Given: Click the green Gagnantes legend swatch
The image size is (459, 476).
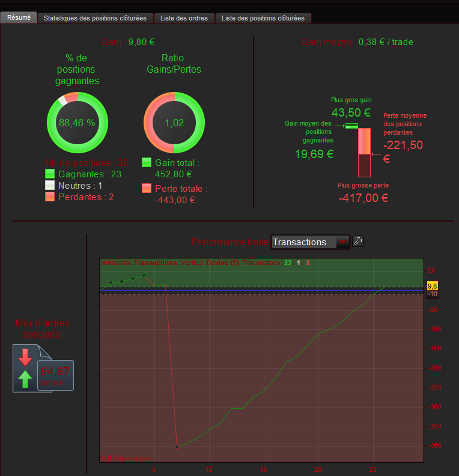Looking at the screenshot, I should point(50,174).
